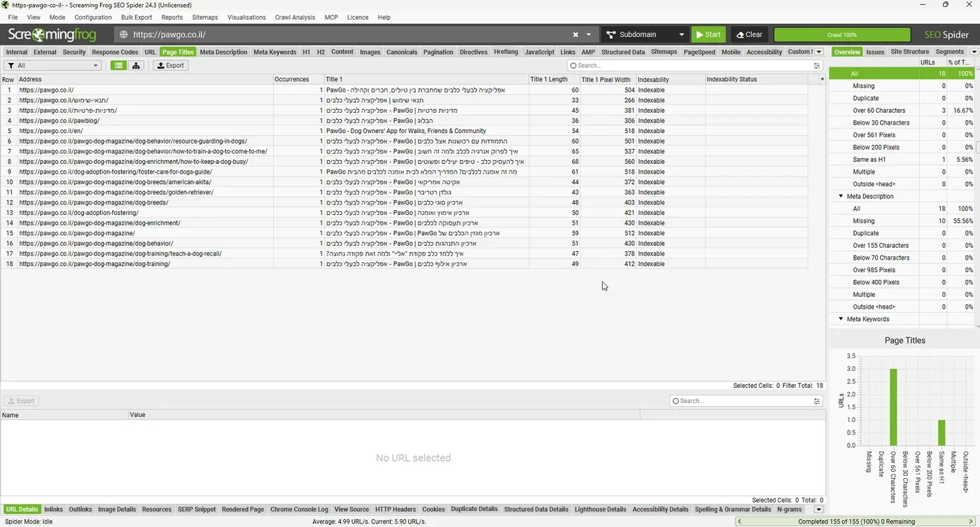
Task: Open the Subdomain crawl scope dropdown
Action: (645, 34)
